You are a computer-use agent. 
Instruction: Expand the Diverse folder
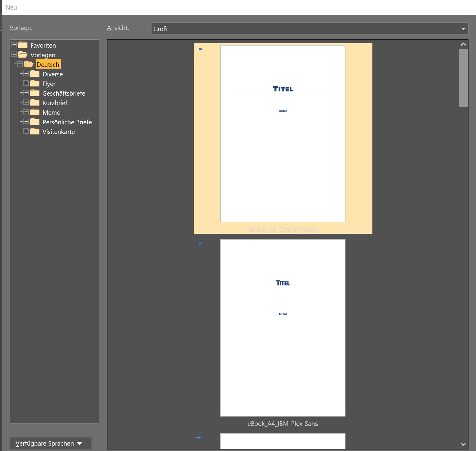coord(26,73)
